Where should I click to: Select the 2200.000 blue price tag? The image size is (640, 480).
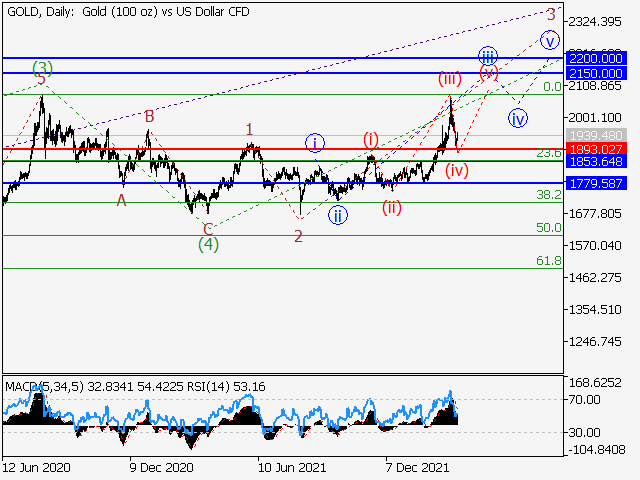point(596,58)
